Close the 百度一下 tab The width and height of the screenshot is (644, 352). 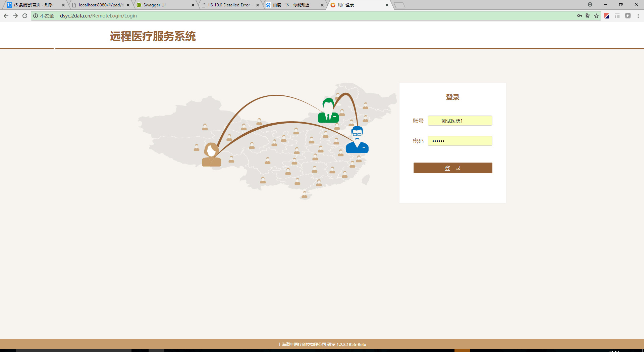coord(322,5)
